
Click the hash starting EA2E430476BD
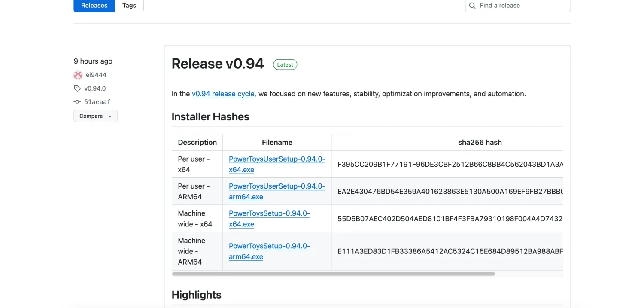coord(450,191)
